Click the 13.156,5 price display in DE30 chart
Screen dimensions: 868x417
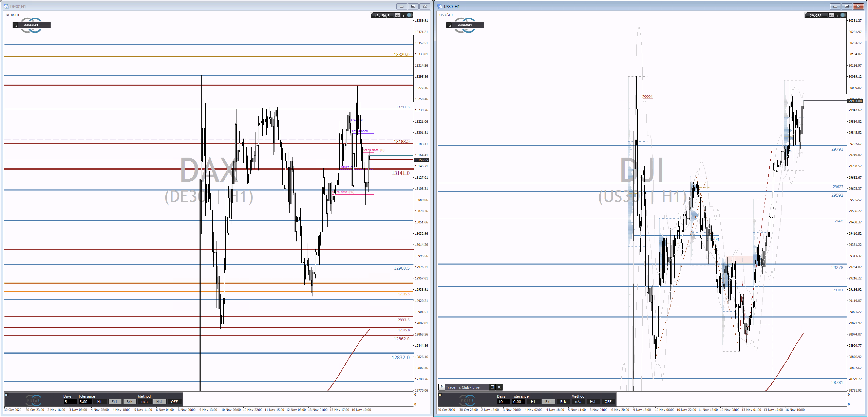(382, 15)
